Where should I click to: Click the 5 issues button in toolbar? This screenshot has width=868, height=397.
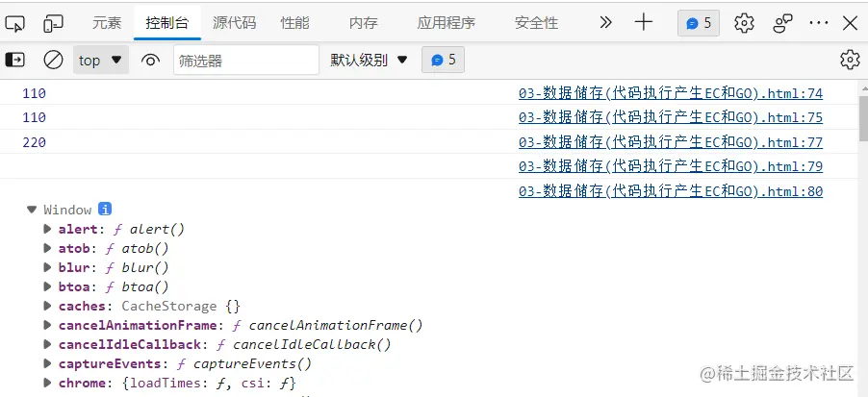(699, 22)
